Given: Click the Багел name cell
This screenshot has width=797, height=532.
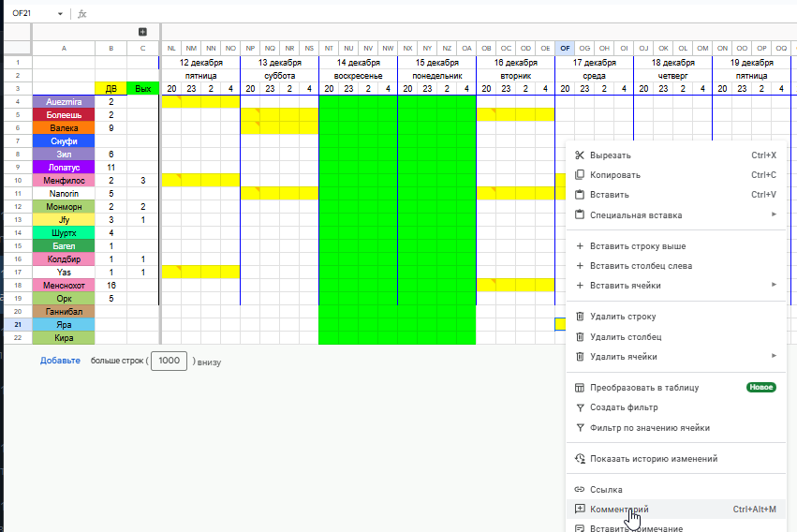Looking at the screenshot, I should [64, 246].
